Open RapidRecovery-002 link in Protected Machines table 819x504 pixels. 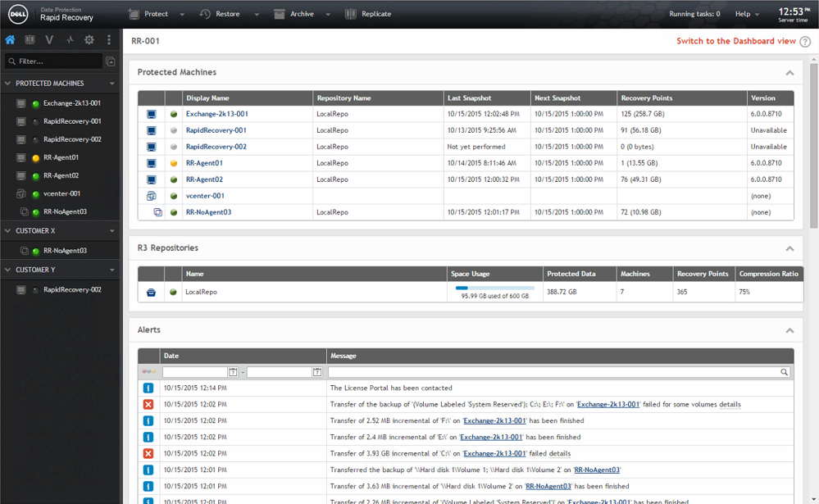[216, 147]
